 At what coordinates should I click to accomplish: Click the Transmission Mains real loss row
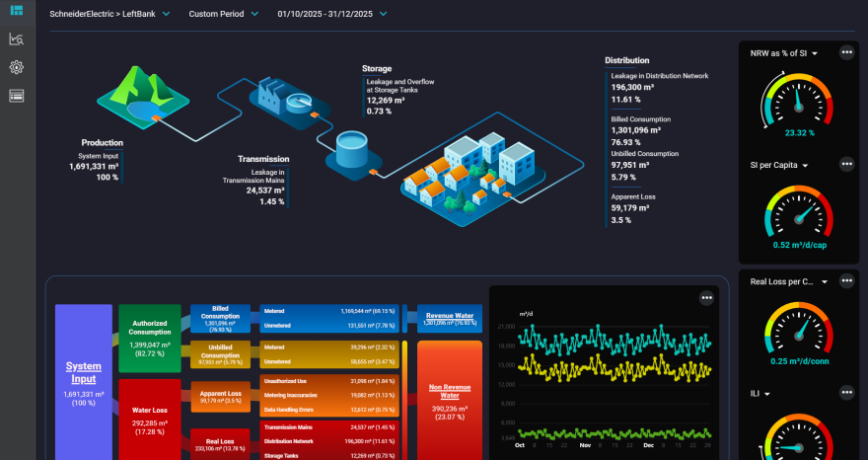[x=329, y=427]
